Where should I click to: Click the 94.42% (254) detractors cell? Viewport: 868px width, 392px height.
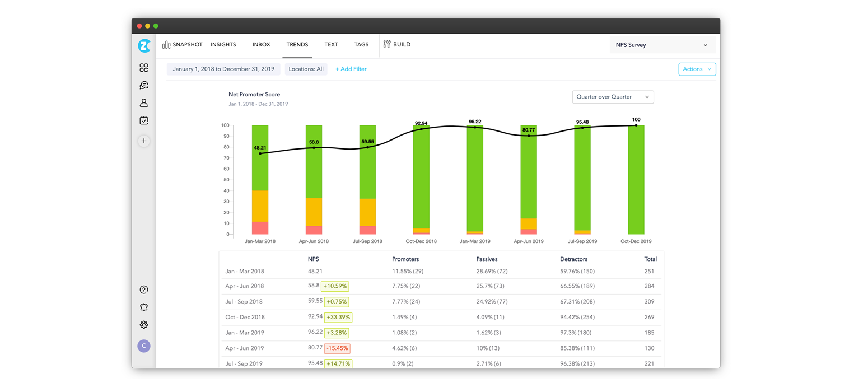coord(578,317)
